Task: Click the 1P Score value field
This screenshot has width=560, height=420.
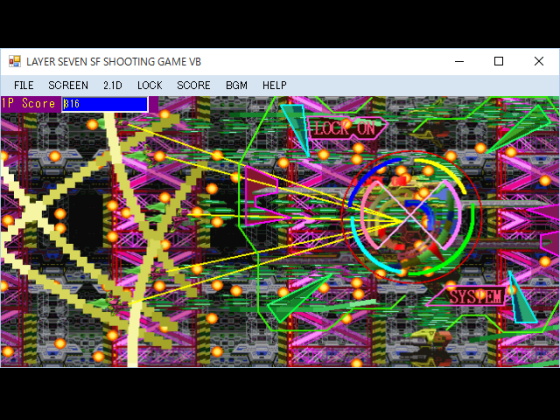Action: coord(105,104)
